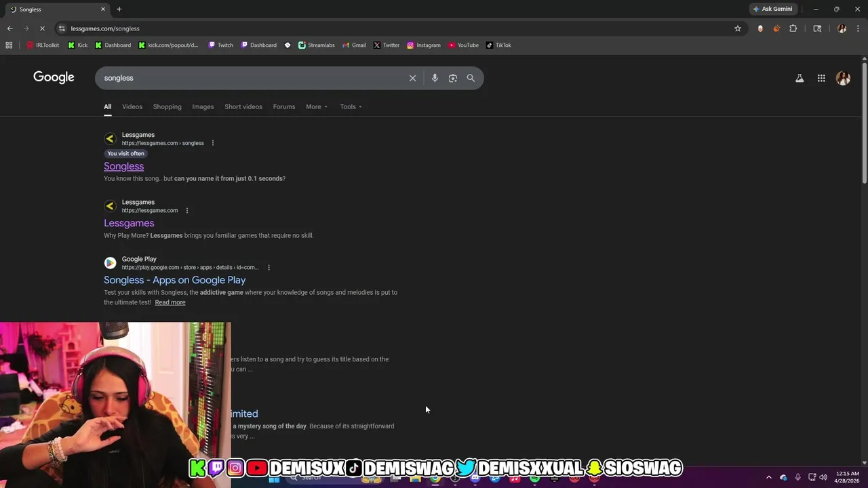Open the Google account avatar
Image resolution: width=868 pixels, height=488 pixels.
coord(843,78)
